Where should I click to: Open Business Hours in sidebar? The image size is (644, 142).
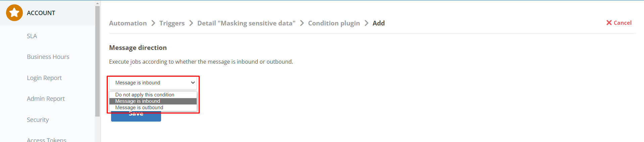coord(48,57)
